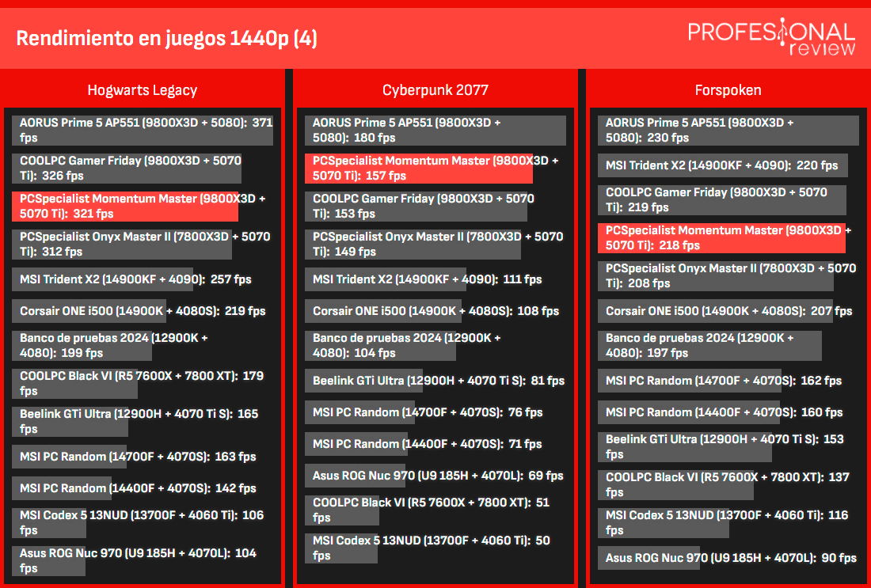The image size is (871, 588).
Task: Click Asus ROG Nuc 970 90 fps bar
Action: (648, 557)
